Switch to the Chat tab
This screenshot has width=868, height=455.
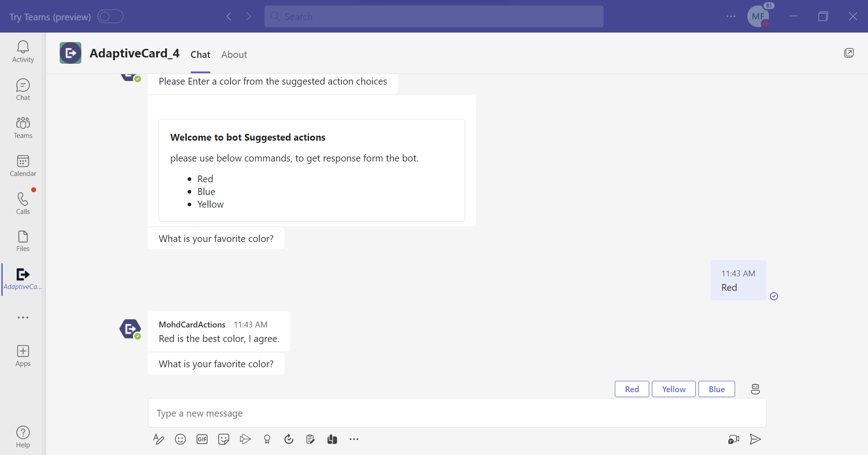pyautogui.click(x=200, y=55)
